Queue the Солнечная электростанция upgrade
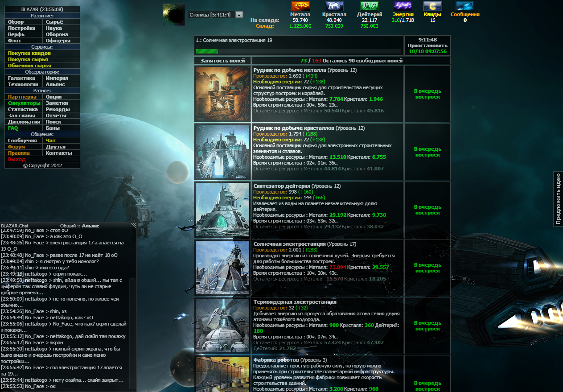Image resolution: width=563 pixels, height=392 pixels. (x=427, y=268)
